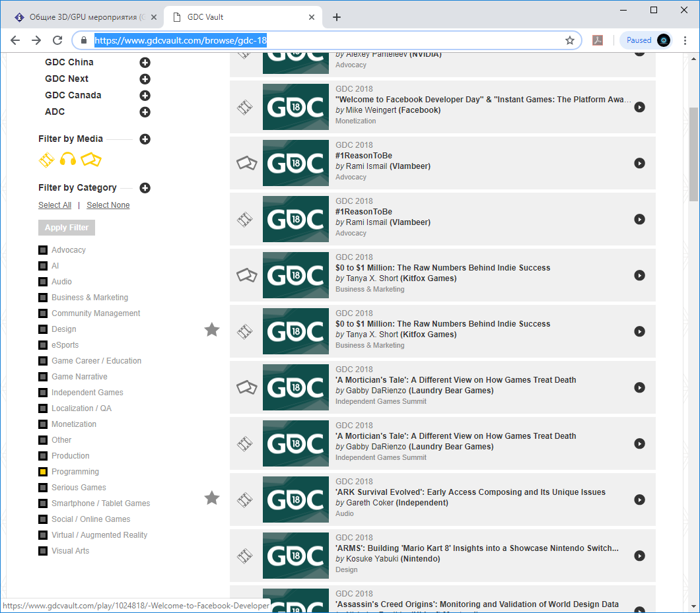Click the slides media filter icon
This screenshot has height=613, width=700.
pos(90,159)
